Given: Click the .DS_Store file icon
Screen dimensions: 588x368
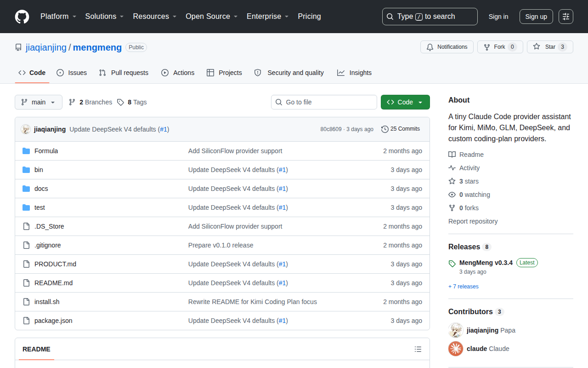Looking at the screenshot, I should [x=26, y=226].
